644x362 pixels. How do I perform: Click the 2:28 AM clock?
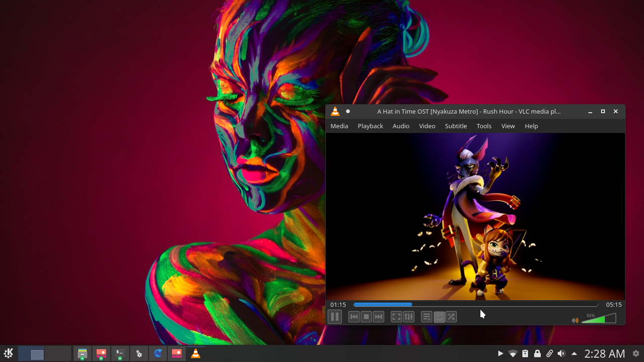[x=605, y=354]
